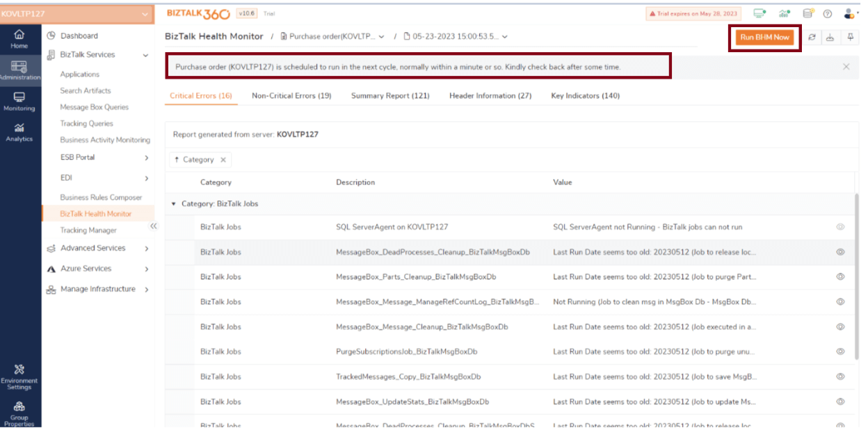Collapse the Category: BizTalk Jobs group
Image resolution: width=868 pixels, height=428 pixels.
pyautogui.click(x=174, y=204)
